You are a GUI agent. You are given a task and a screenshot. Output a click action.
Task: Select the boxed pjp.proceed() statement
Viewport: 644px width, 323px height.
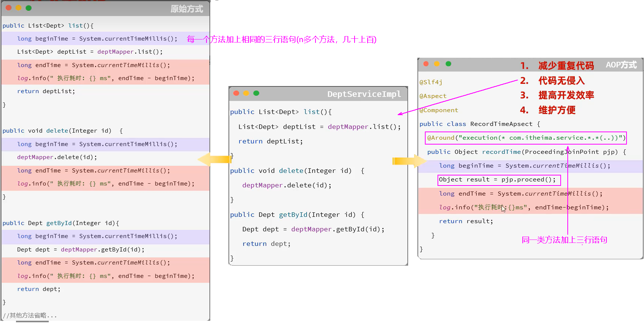(499, 180)
